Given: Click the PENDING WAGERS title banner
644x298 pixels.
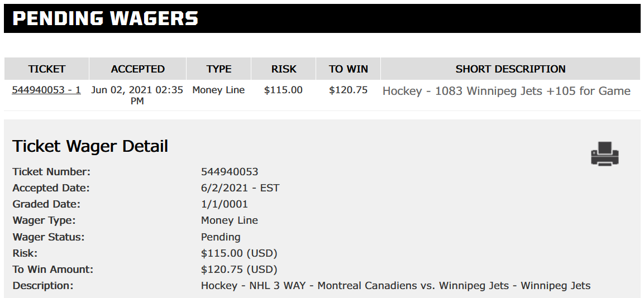Looking at the screenshot, I should pos(322,18).
